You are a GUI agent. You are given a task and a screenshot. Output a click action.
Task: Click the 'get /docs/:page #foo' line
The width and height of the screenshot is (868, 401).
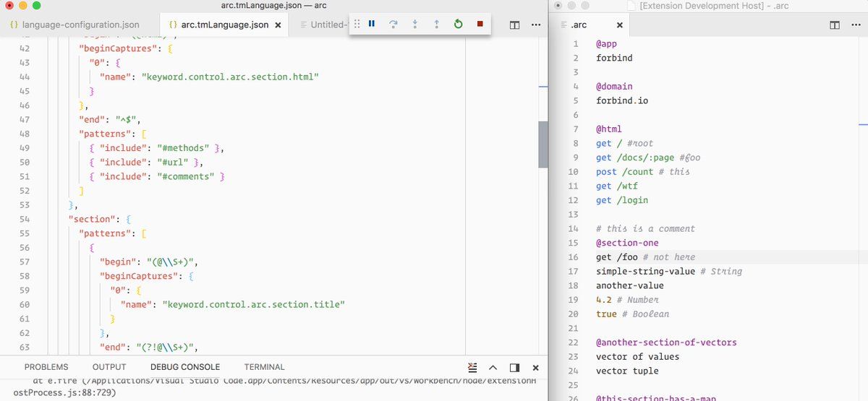point(648,158)
